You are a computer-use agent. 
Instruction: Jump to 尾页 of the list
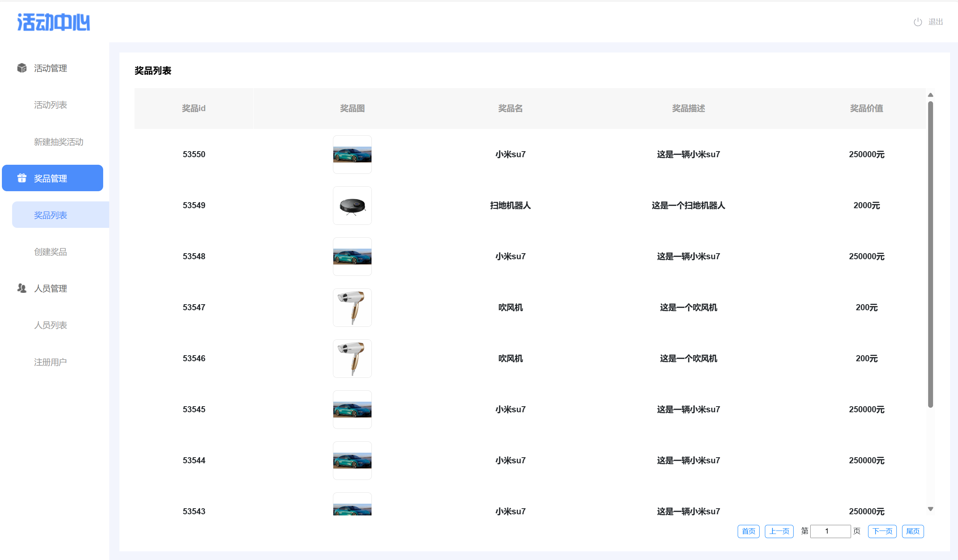[912, 531]
